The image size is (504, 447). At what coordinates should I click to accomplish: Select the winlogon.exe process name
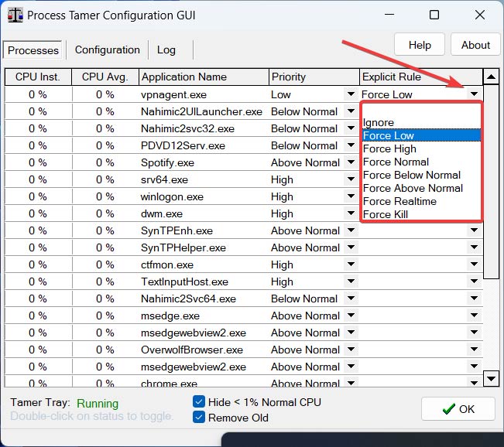172,197
